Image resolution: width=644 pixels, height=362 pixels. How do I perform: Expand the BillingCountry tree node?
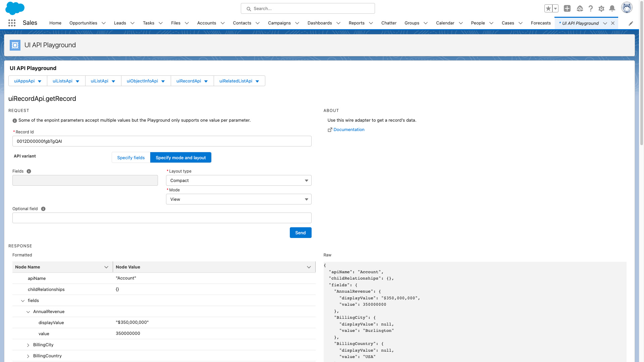coord(28,356)
